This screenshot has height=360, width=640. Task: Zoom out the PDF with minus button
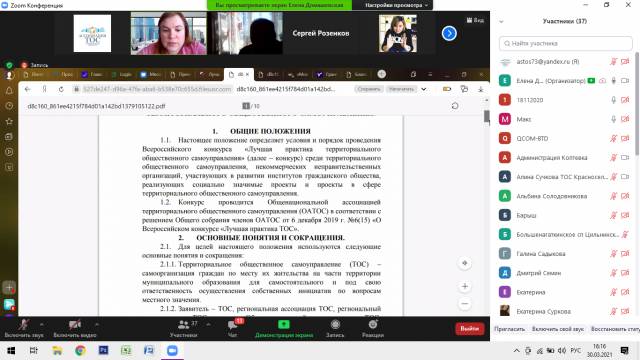coord(464,304)
